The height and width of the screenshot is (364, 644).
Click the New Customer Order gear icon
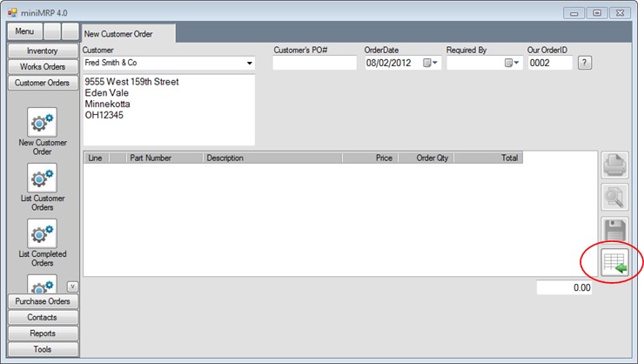[x=42, y=122]
